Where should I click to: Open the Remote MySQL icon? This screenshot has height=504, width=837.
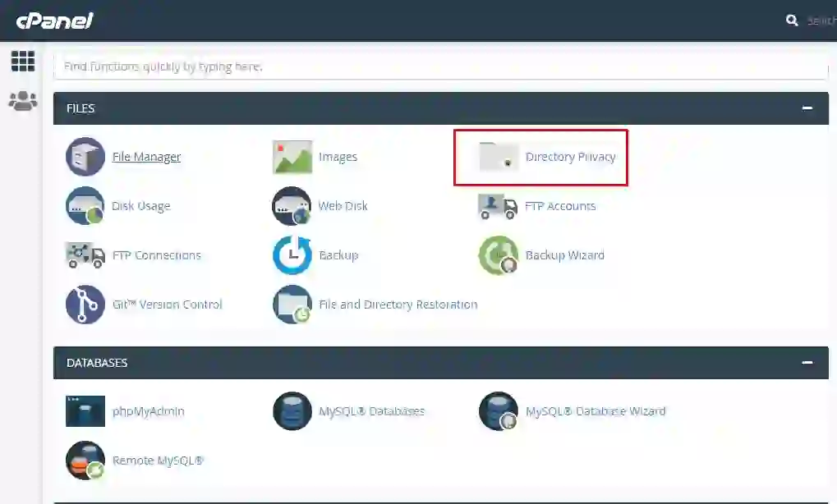(85, 460)
